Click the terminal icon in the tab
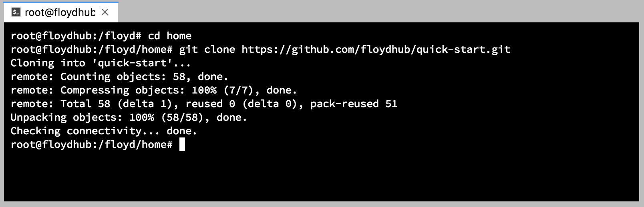The image size is (644, 207). pyautogui.click(x=16, y=12)
